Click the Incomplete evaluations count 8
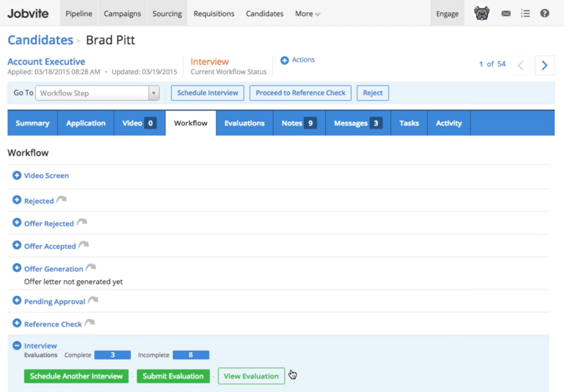The width and height of the screenshot is (588, 392). (191, 355)
